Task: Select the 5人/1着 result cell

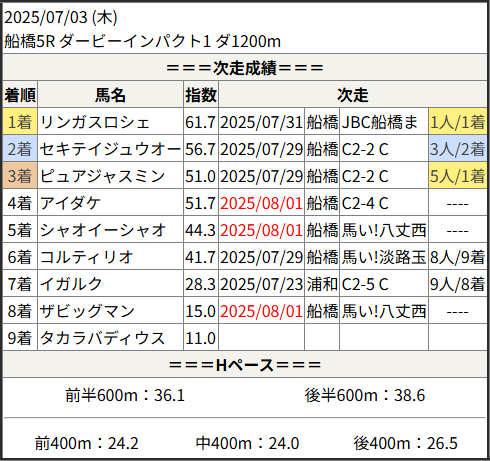Action: [457, 176]
